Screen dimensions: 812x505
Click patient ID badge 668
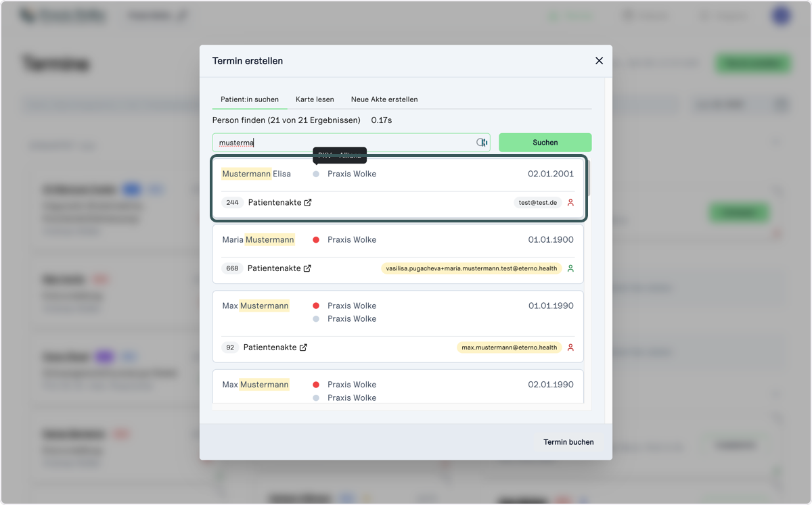232,268
